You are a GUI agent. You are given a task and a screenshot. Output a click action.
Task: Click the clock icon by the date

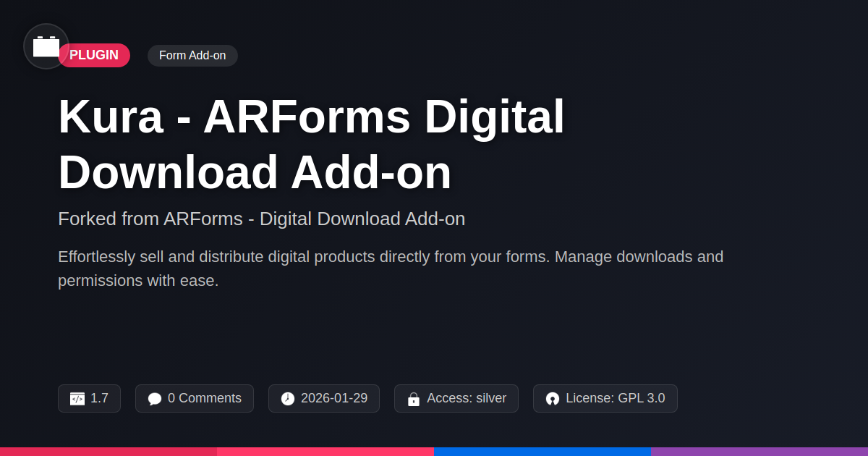click(288, 399)
